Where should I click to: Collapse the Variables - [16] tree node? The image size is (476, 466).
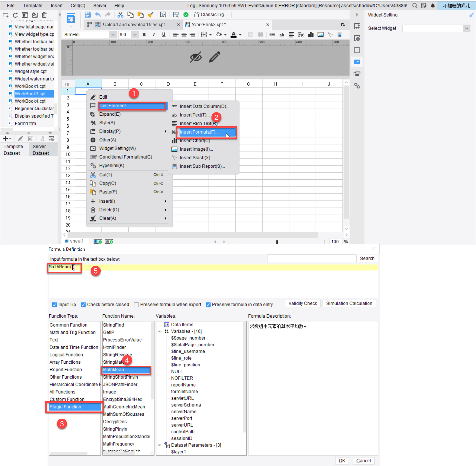tap(159, 331)
